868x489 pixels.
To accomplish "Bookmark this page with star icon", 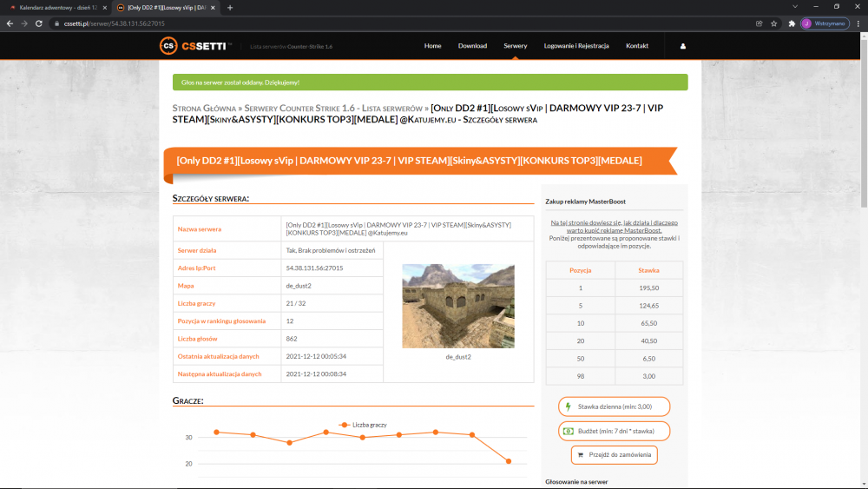I will click(774, 23).
